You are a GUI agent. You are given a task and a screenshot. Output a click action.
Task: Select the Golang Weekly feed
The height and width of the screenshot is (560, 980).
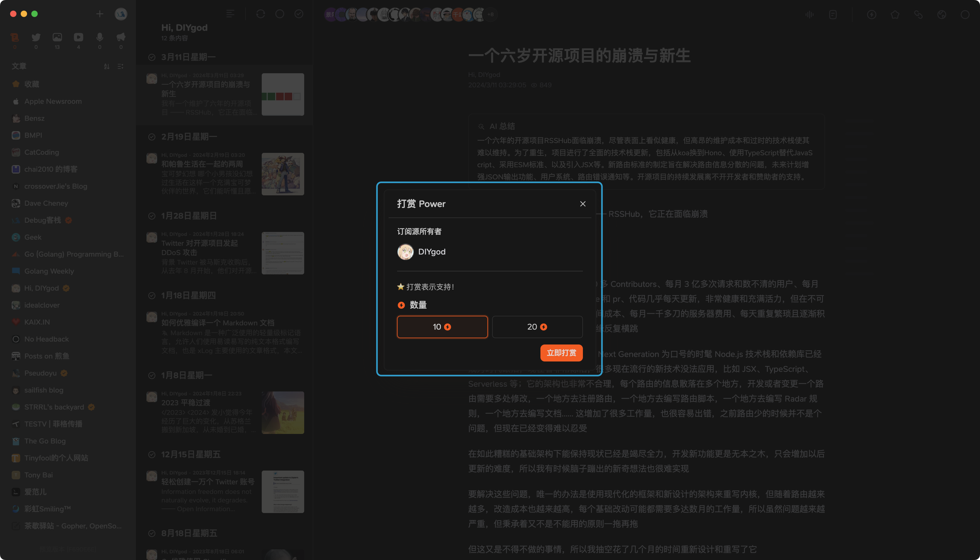49,271
